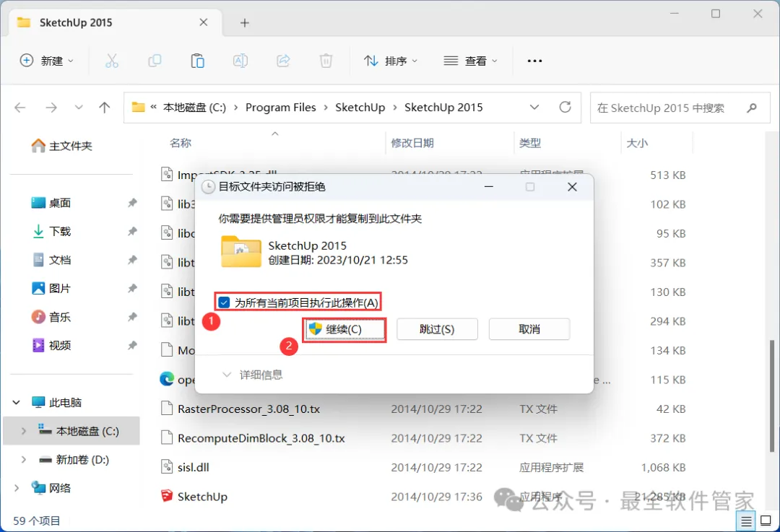Sort by 大小 column header

[637, 143]
